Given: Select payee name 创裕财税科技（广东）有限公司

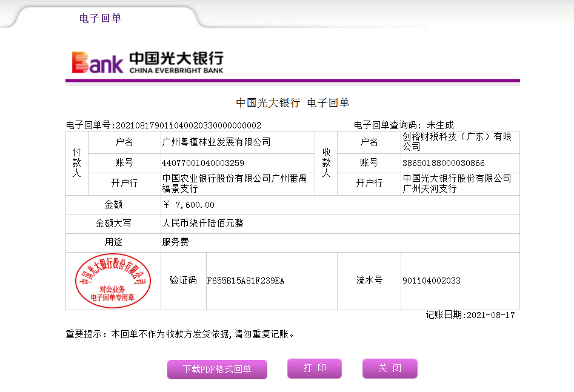Looking at the screenshot, I should pyautogui.click(x=457, y=142).
